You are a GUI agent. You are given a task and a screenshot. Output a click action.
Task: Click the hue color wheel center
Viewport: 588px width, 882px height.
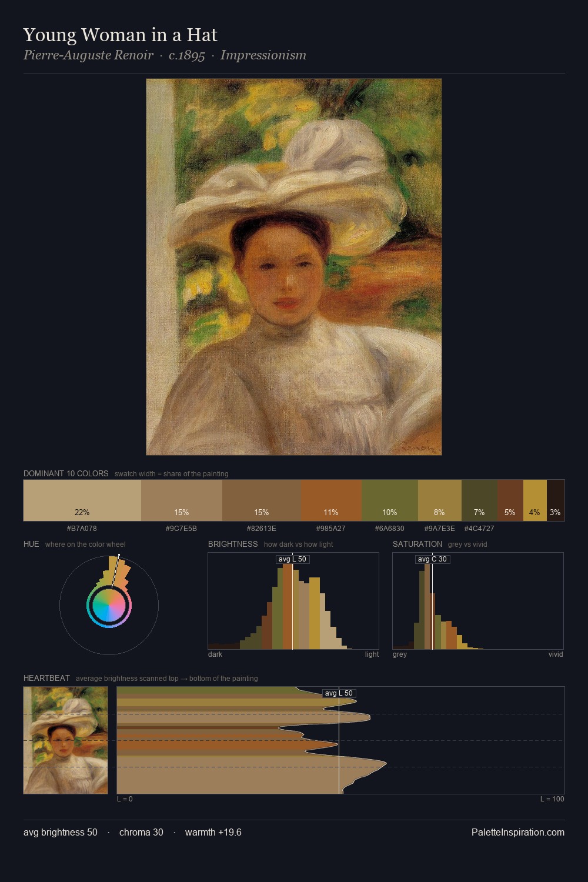(x=109, y=605)
